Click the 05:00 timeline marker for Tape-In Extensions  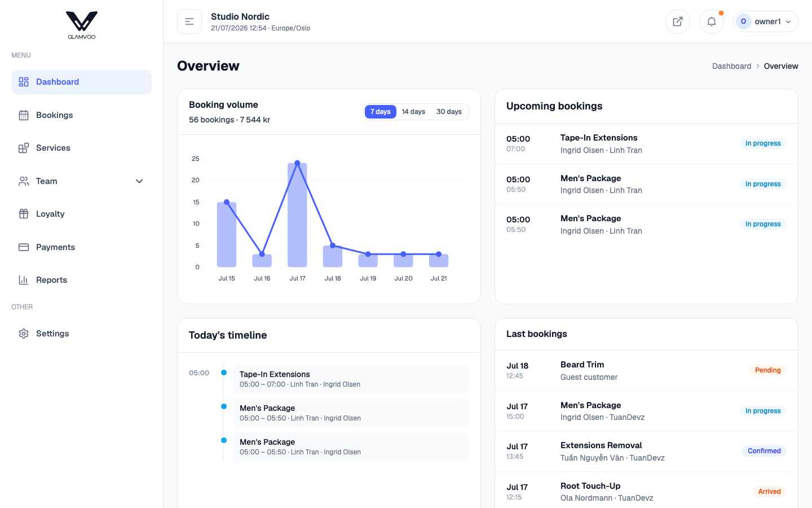tap(224, 373)
